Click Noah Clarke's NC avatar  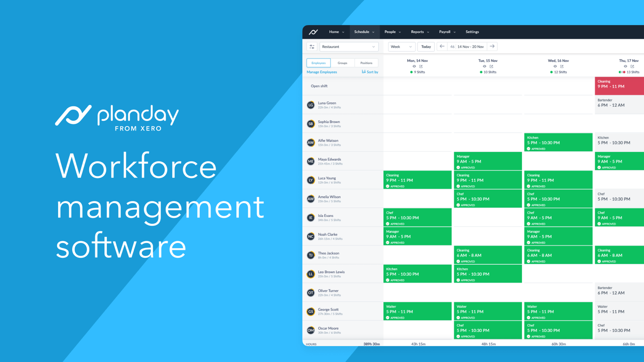pos(311,236)
